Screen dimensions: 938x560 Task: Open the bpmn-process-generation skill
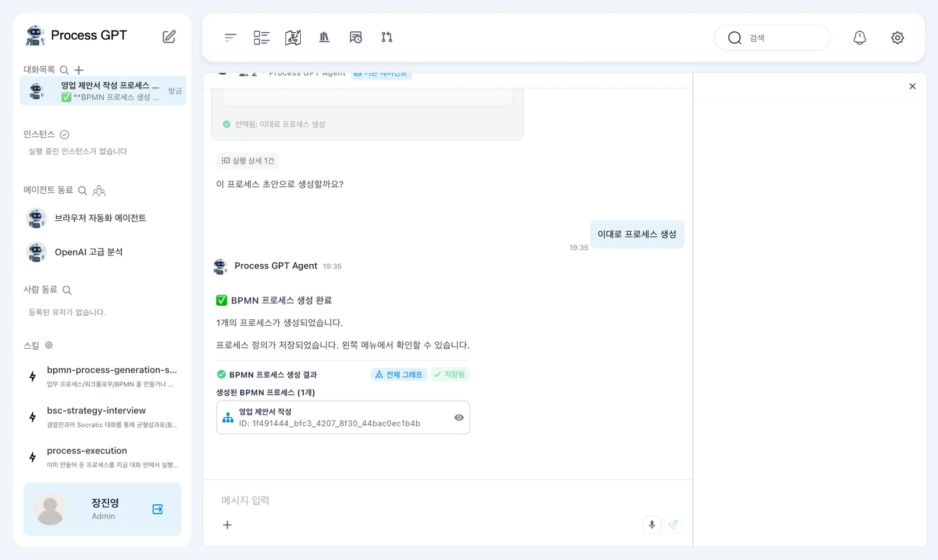click(103, 377)
